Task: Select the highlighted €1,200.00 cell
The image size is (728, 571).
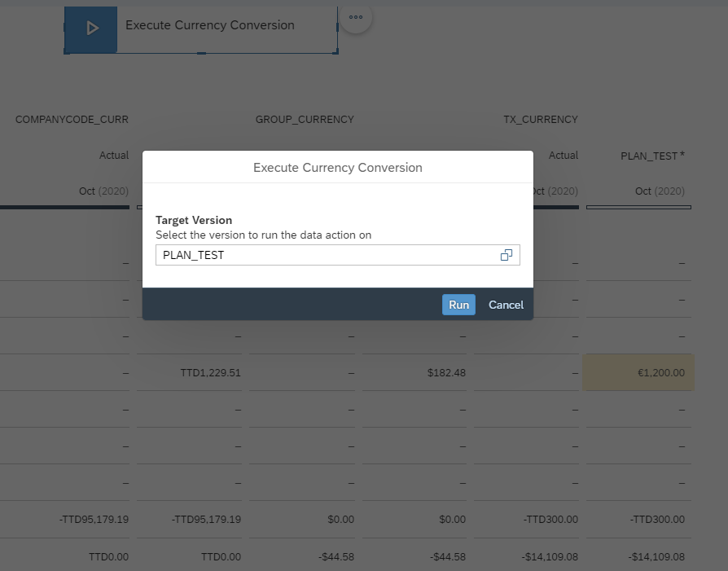Action: click(x=638, y=372)
